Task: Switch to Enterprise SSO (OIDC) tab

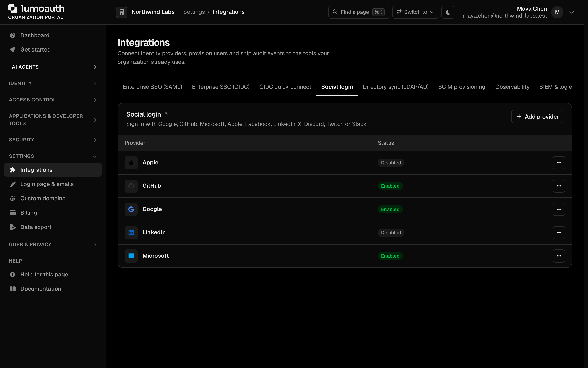Action: (221, 87)
